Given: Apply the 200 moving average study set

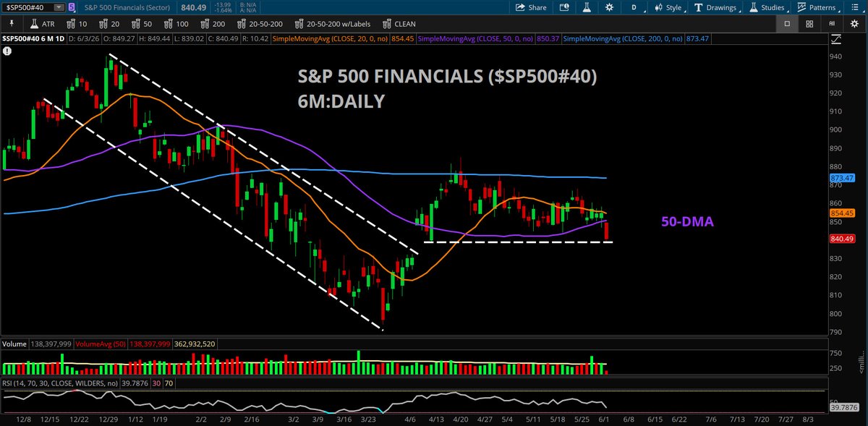Looking at the screenshot, I should point(213,24).
